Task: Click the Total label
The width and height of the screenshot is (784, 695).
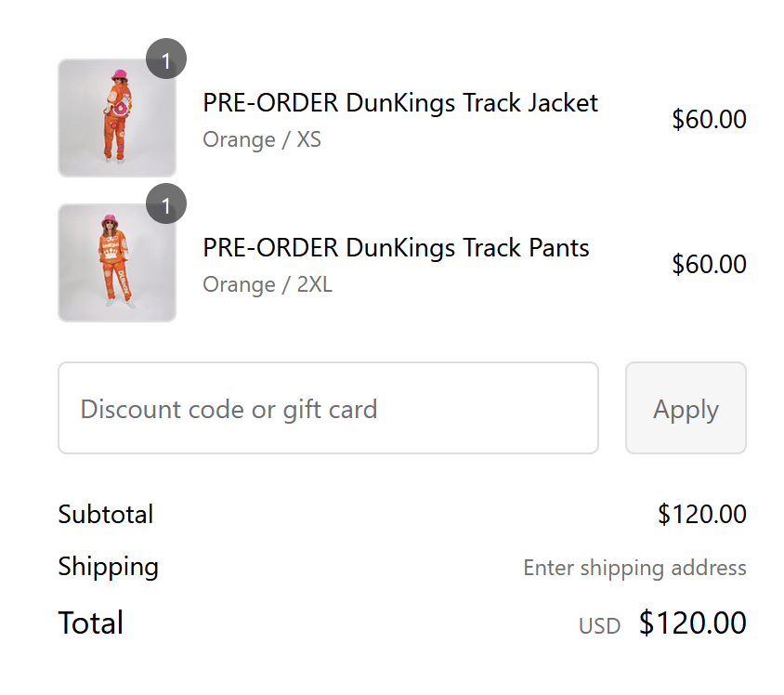Action: click(90, 623)
